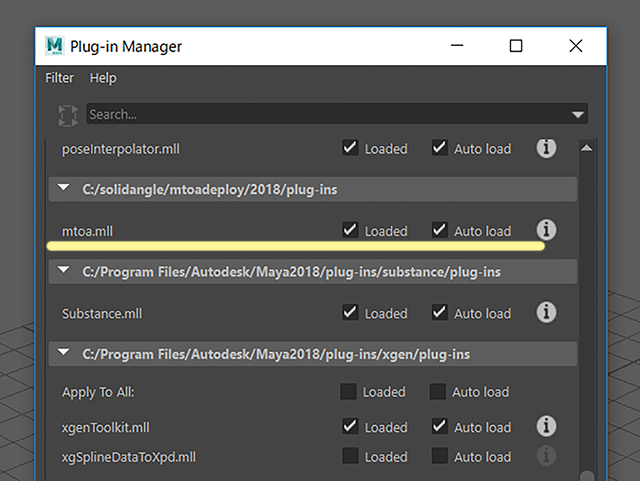Toggle Loaded for xgenToolkit.mll
This screenshot has width=640, height=481.
click(350, 426)
